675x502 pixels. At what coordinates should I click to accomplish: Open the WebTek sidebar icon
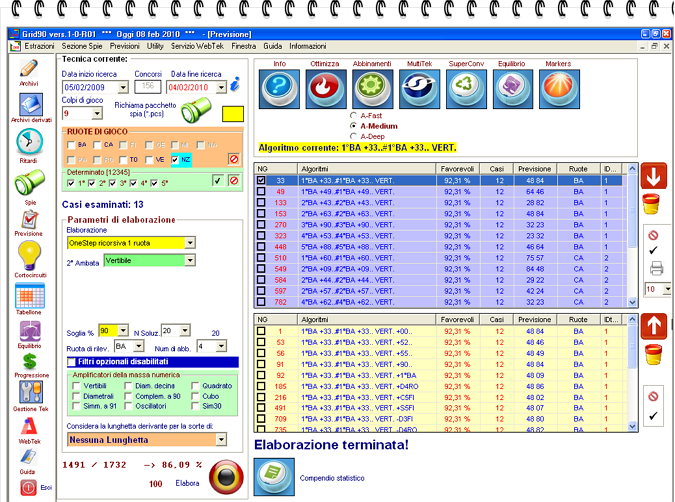click(x=29, y=427)
